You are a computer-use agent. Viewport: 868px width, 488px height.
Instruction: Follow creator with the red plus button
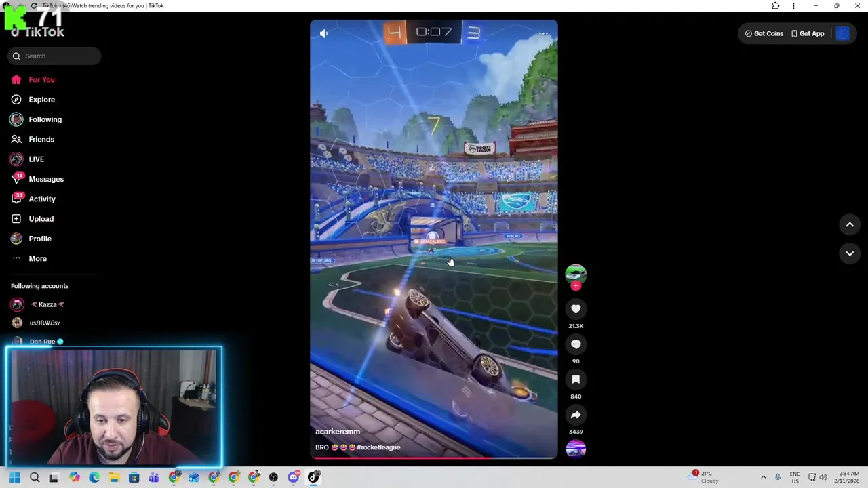(x=576, y=286)
